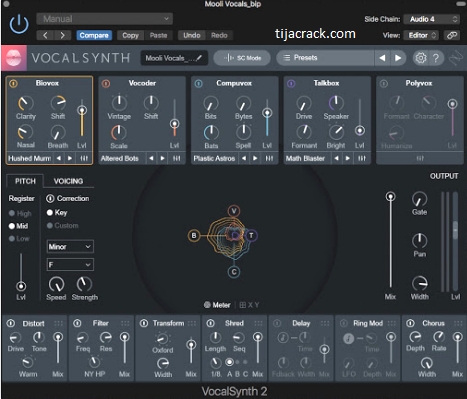Screen dimensions: 467x399
Task: Select the T node in the visualizer
Action: (251, 235)
